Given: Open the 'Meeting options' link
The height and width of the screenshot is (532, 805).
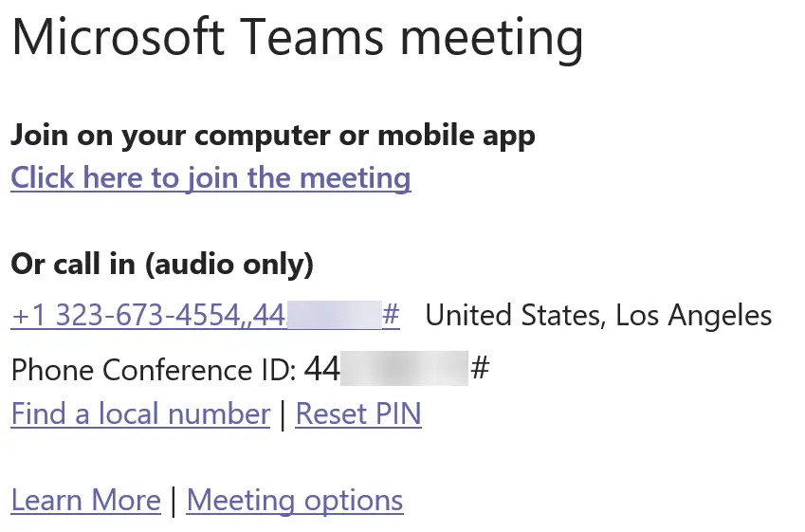Looking at the screenshot, I should [295, 501].
